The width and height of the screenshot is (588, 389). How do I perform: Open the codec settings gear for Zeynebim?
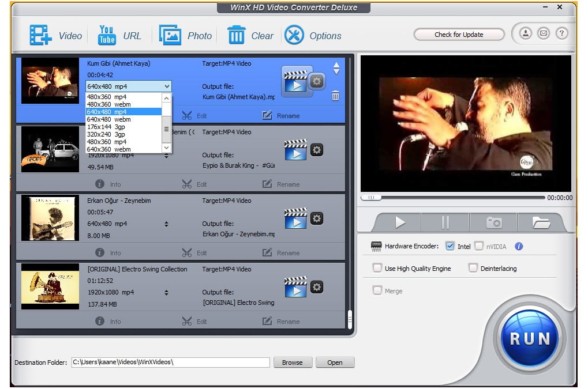(x=316, y=218)
